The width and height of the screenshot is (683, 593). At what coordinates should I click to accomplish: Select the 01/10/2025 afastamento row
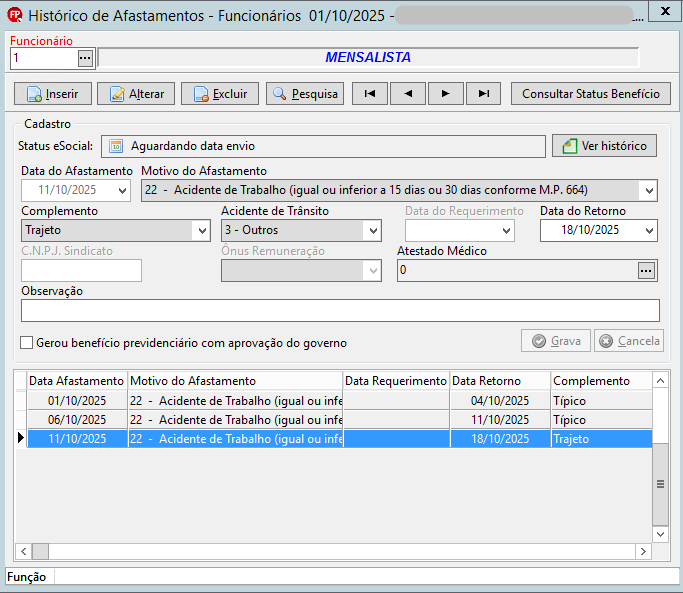340,400
